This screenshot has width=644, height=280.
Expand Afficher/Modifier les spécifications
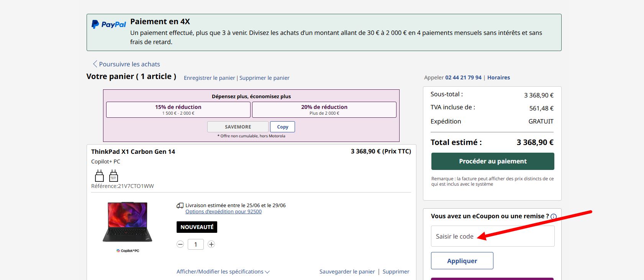pos(223,272)
